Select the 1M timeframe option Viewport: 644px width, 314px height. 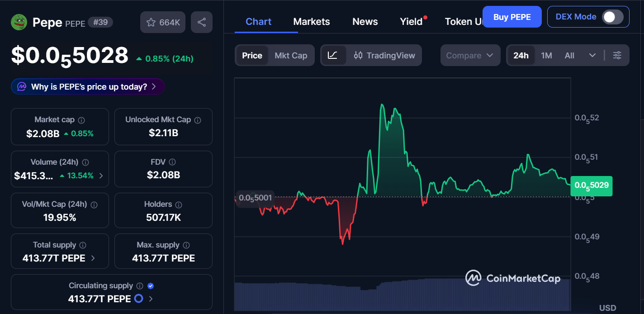546,55
